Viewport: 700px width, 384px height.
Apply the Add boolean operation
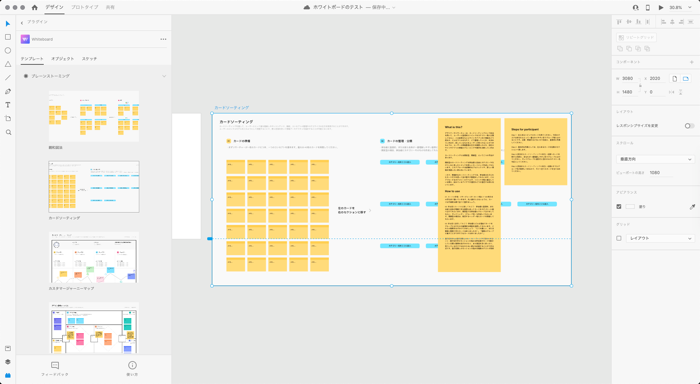click(x=620, y=49)
